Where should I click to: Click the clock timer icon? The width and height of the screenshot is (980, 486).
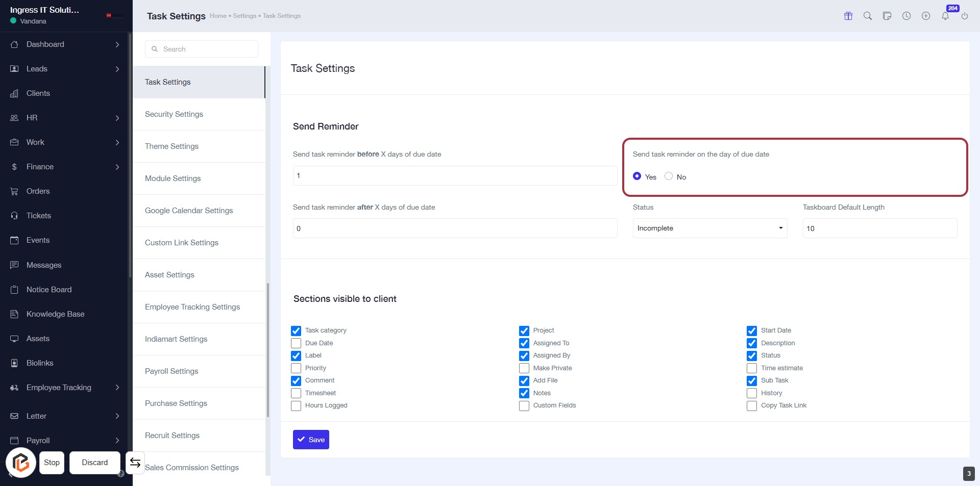[906, 16]
